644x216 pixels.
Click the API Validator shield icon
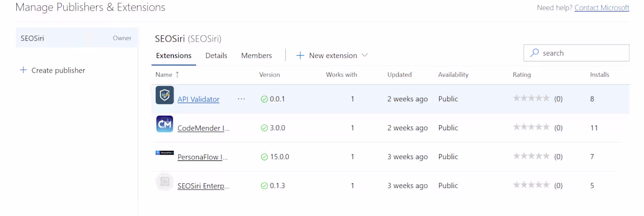tap(165, 95)
